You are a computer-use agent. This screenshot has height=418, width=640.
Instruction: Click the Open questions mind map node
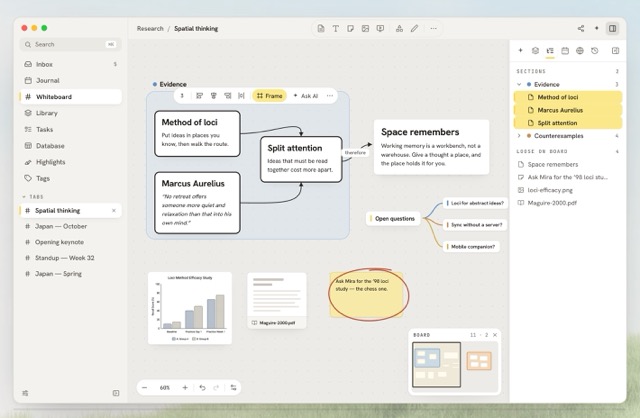[x=393, y=219]
